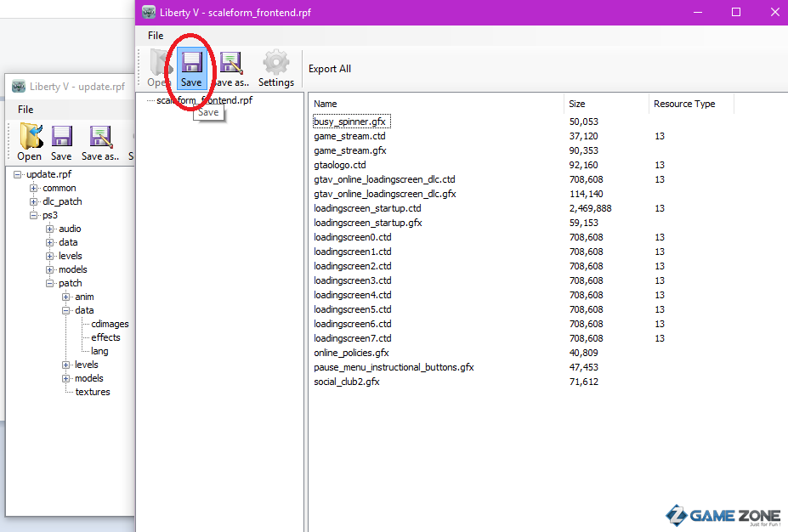Select file pause_menu_instructional_buttons.gfx

pos(394,367)
